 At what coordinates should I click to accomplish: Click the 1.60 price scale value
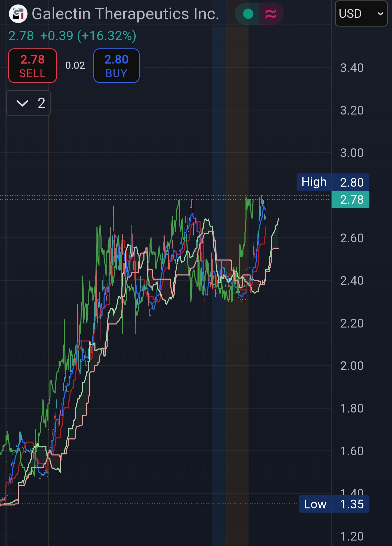click(x=352, y=451)
